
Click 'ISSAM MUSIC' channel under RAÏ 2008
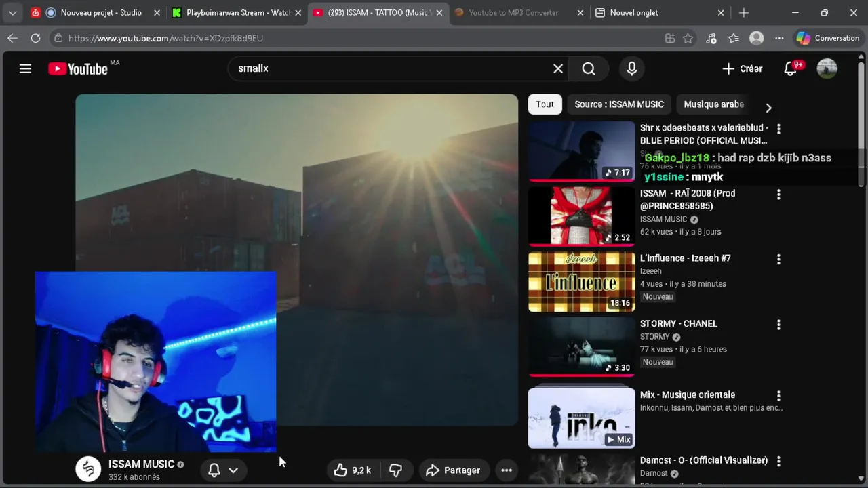point(663,220)
